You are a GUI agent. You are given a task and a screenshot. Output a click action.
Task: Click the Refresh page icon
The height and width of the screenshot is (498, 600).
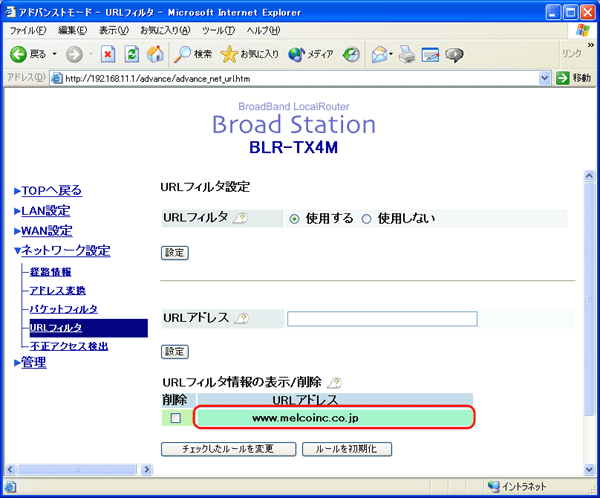[132, 54]
